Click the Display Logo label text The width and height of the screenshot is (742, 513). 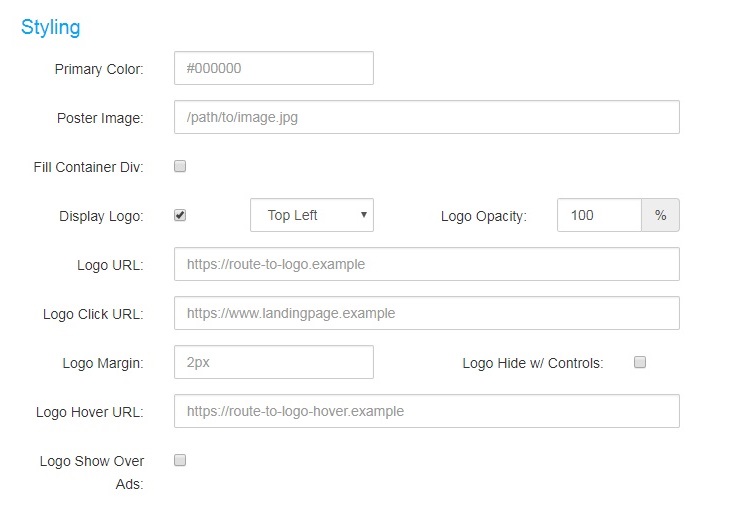coord(101,216)
